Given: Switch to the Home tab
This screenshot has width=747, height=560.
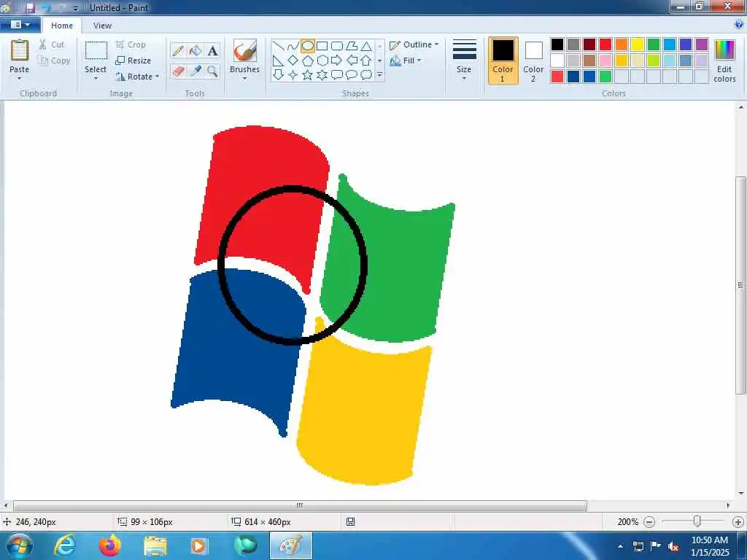Looking at the screenshot, I should tap(62, 26).
